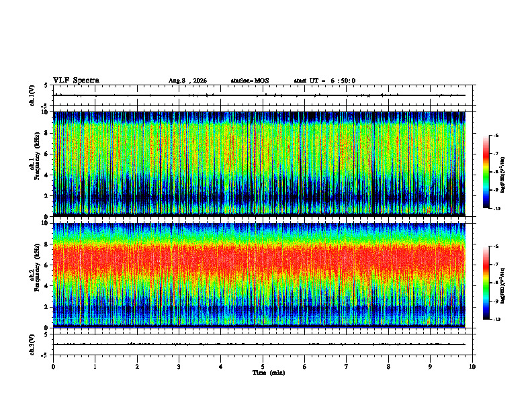The image size is (532, 411).
Task: Click the 'VLF Spectra' title text
Action: click(76, 81)
